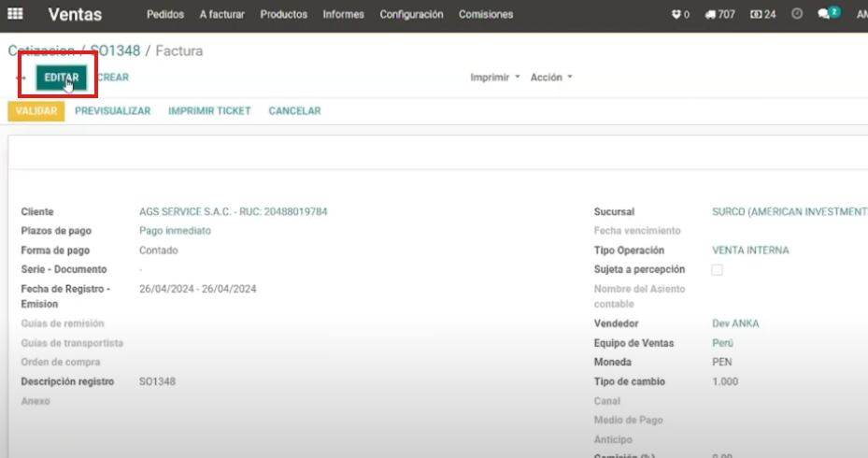Image resolution: width=868 pixels, height=458 pixels.
Task: Click the gift counter icon showing 0
Action: click(x=680, y=14)
